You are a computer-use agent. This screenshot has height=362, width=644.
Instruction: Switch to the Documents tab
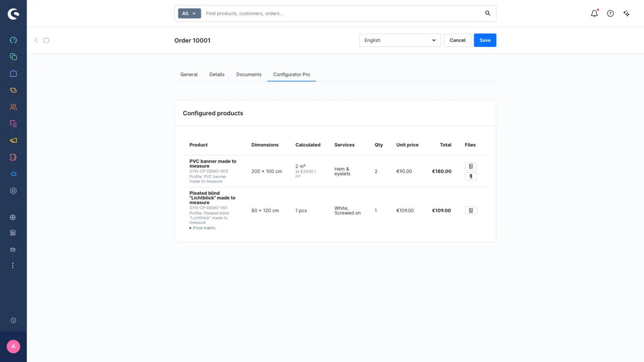tap(249, 74)
